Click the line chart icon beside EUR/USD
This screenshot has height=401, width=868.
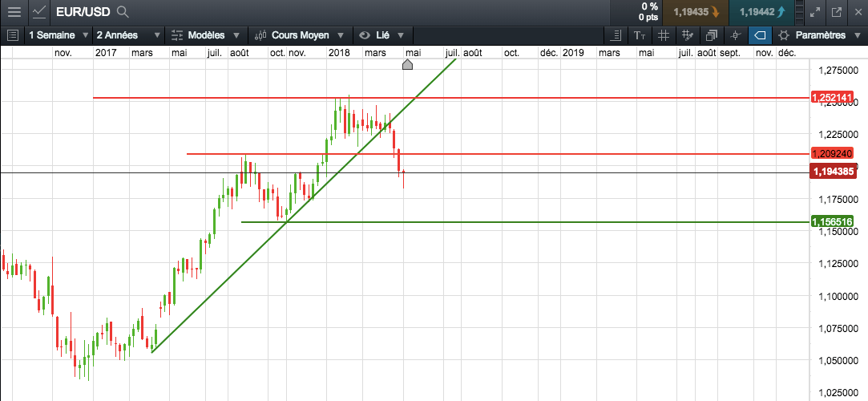pyautogui.click(x=39, y=12)
